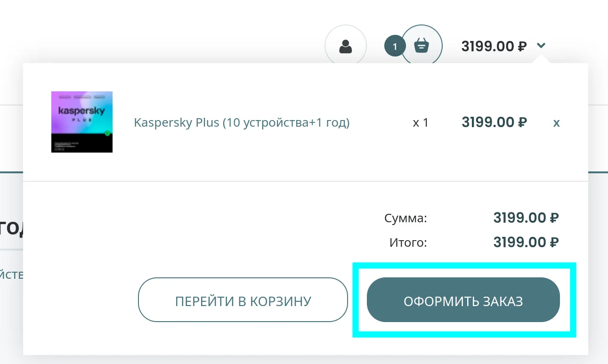
Task: Click the green check badge on product image
Action: [107, 133]
